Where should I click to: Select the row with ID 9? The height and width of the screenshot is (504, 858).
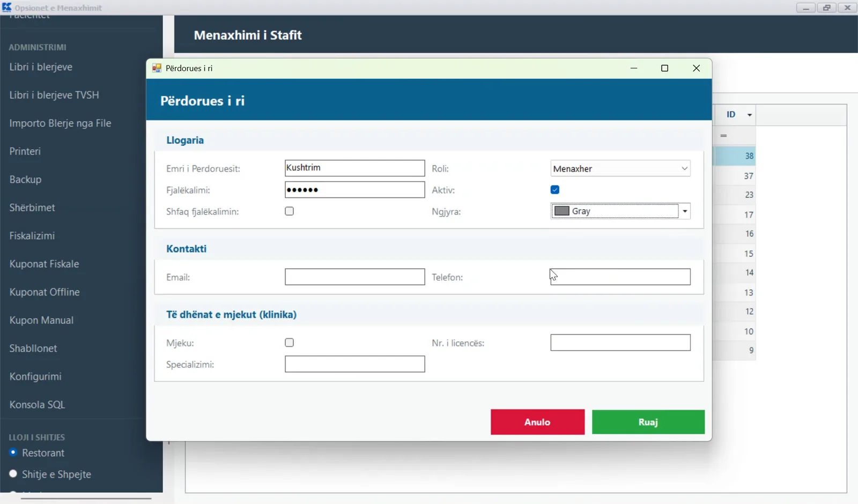click(x=735, y=350)
